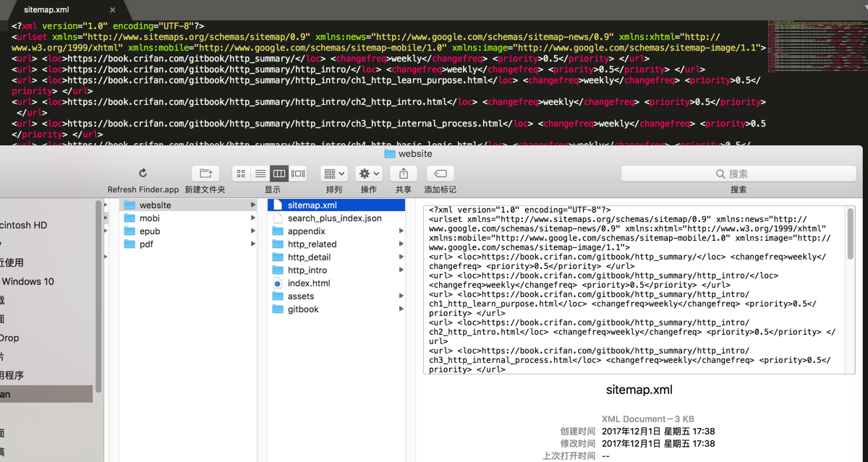Click sitemap.xml name in preview pane

(639, 390)
